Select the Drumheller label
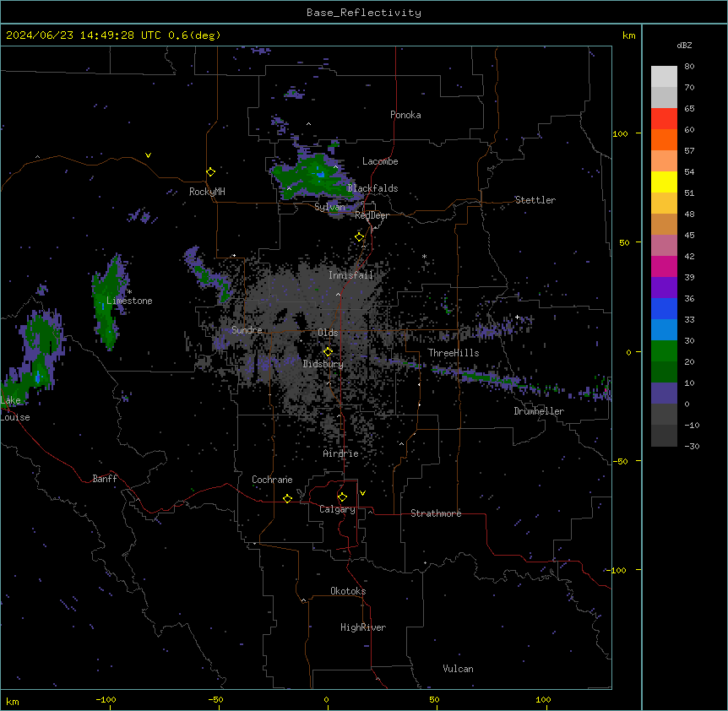Image resolution: width=728 pixels, height=711 pixels. (x=539, y=411)
